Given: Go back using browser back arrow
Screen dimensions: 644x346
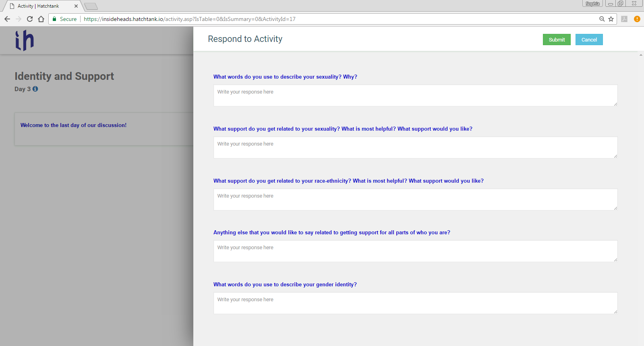Looking at the screenshot, I should pyautogui.click(x=7, y=19).
